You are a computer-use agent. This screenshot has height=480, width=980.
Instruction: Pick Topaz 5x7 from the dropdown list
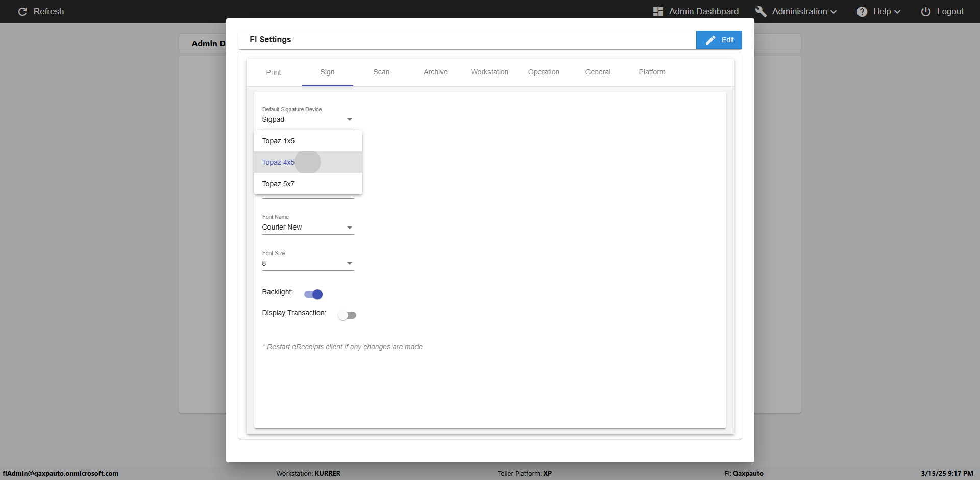coord(308,184)
